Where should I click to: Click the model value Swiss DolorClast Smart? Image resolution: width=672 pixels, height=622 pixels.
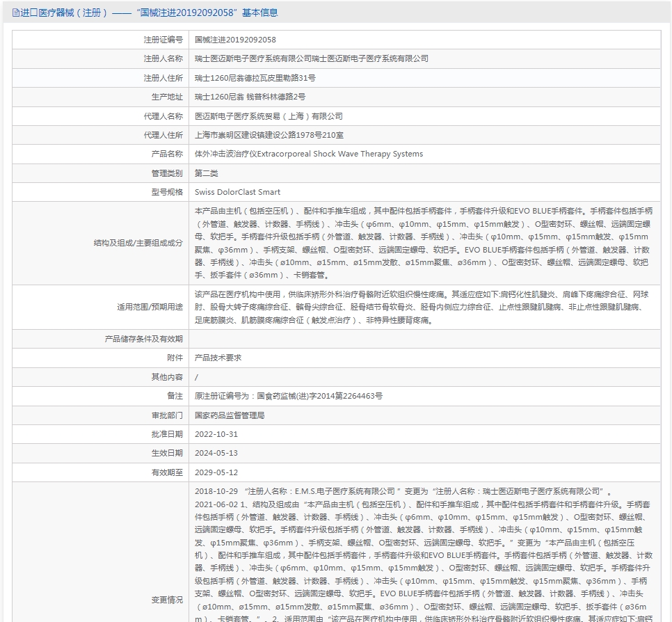coord(237,192)
